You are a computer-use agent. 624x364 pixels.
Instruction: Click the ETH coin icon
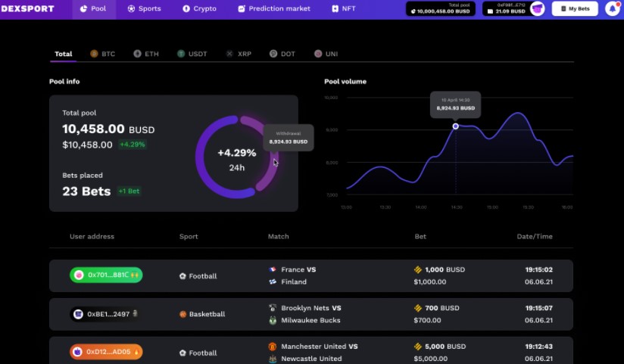(x=137, y=54)
